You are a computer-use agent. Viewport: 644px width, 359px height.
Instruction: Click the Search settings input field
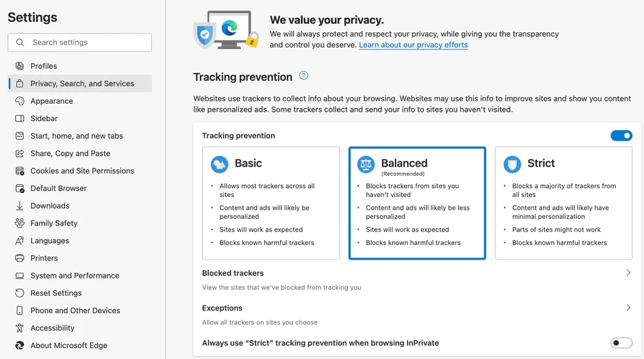click(x=87, y=42)
